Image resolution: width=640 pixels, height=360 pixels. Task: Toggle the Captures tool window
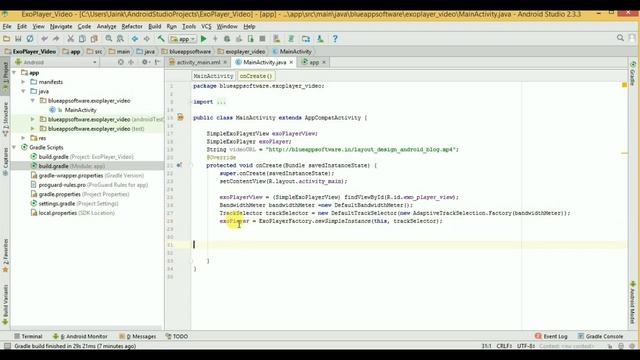pos(5,162)
